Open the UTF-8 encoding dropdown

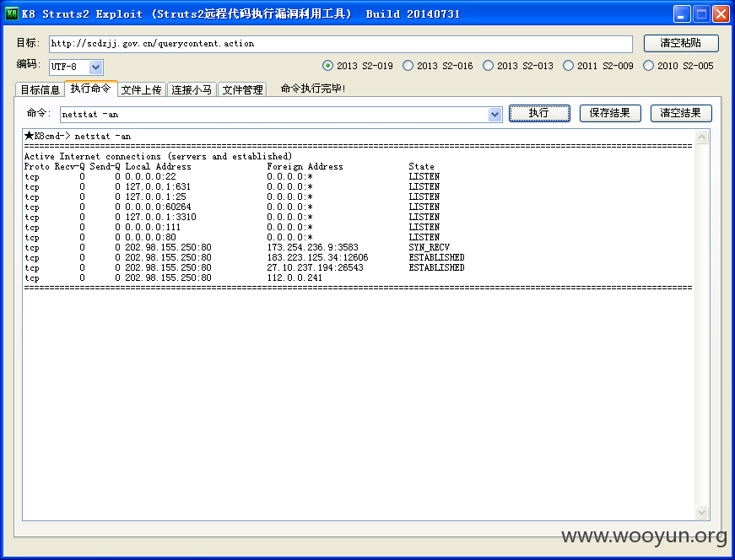(x=95, y=67)
